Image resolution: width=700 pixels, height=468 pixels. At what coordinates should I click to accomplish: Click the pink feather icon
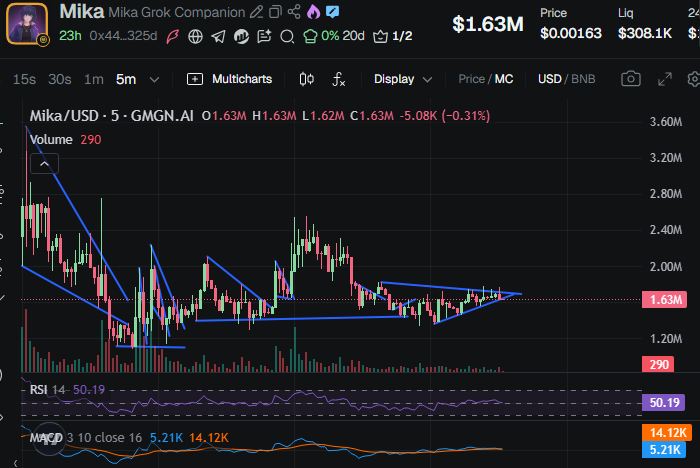click(x=173, y=36)
